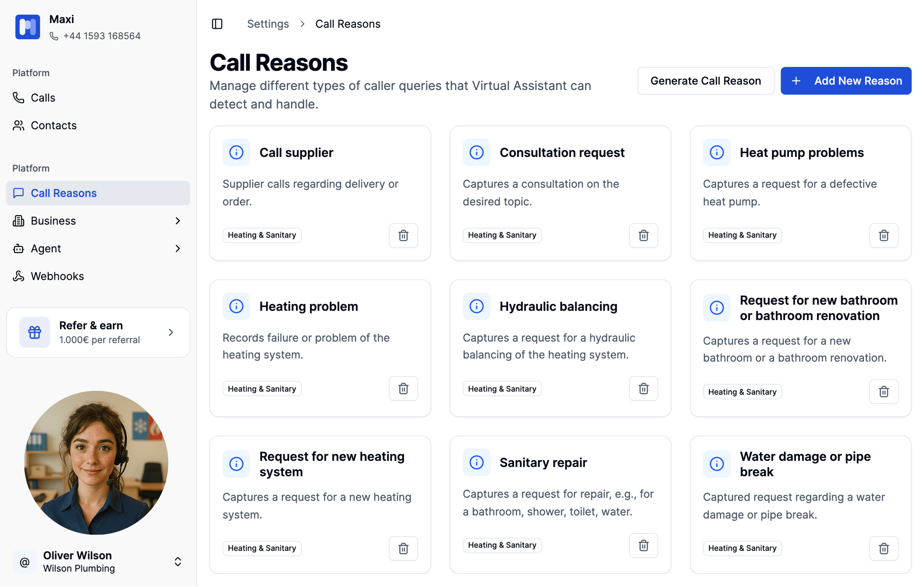Click the info icon on Heat pump problems
Screen dimensions: 924x587
717,152
